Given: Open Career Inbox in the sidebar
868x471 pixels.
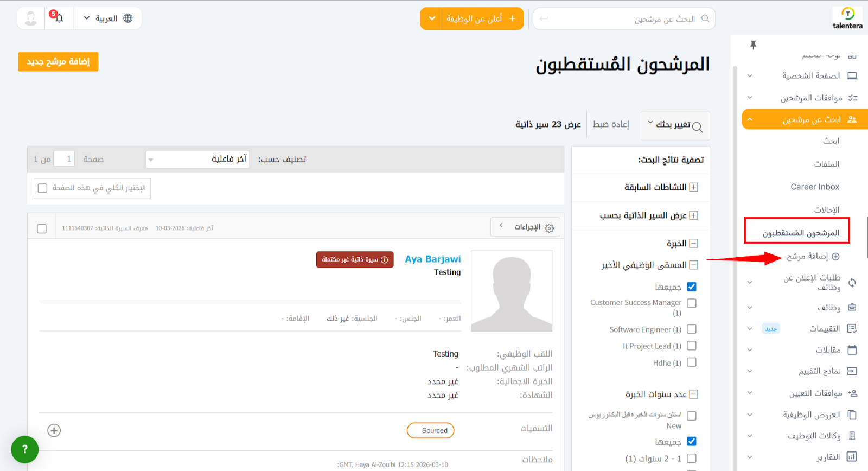Looking at the screenshot, I should [814, 187].
